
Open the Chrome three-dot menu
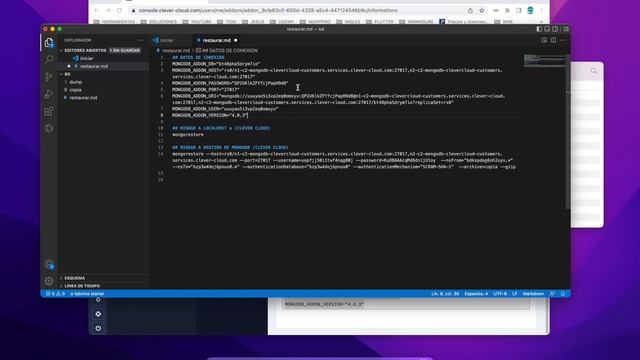point(542,11)
